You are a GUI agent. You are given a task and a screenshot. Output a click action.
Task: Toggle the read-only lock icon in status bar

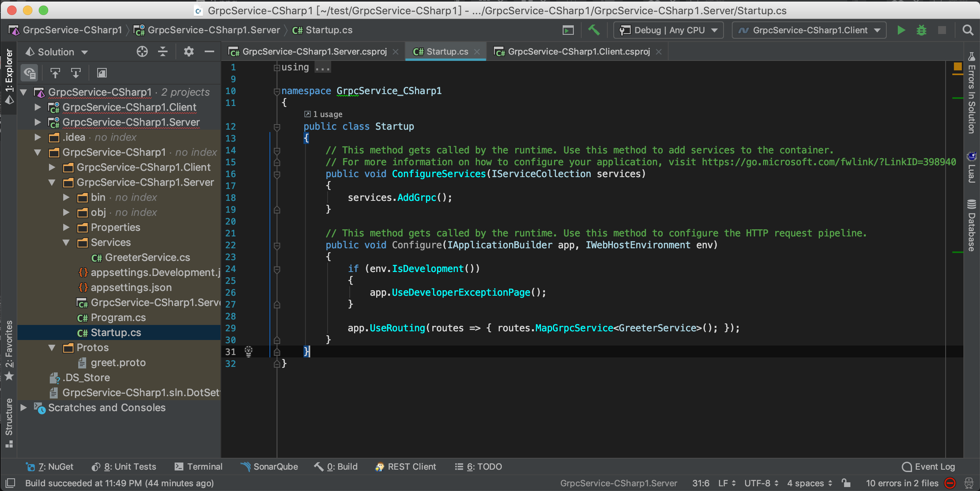[846, 483]
